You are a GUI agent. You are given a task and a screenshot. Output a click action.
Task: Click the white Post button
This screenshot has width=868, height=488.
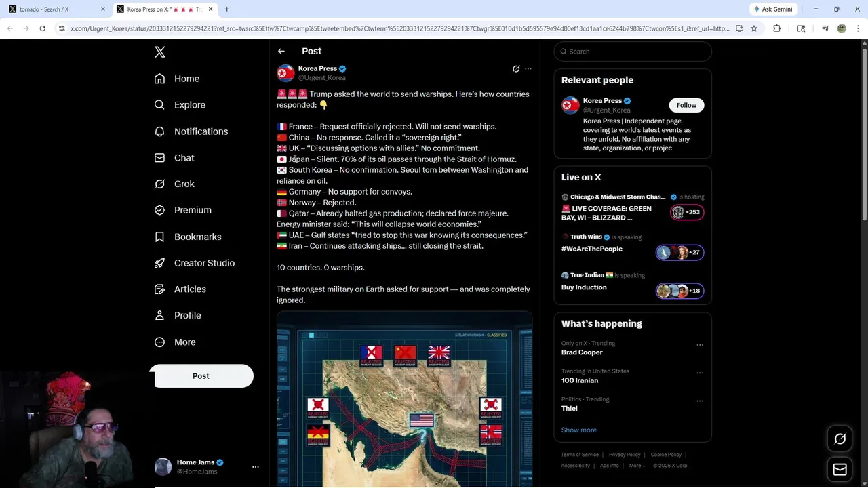[x=201, y=376]
